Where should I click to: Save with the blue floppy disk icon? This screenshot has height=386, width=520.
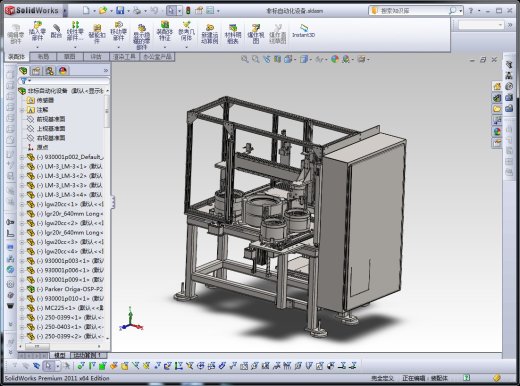(120, 10)
